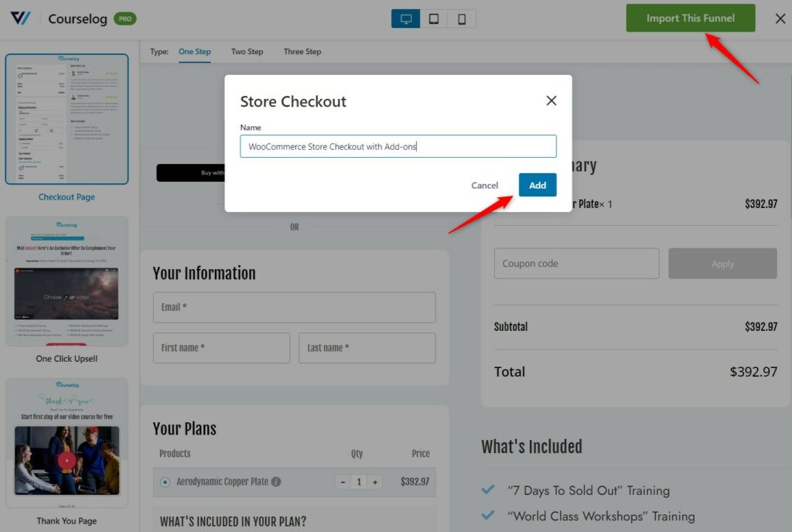792x532 pixels.
Task: Open the Checkout Page thumbnail
Action: (x=67, y=119)
